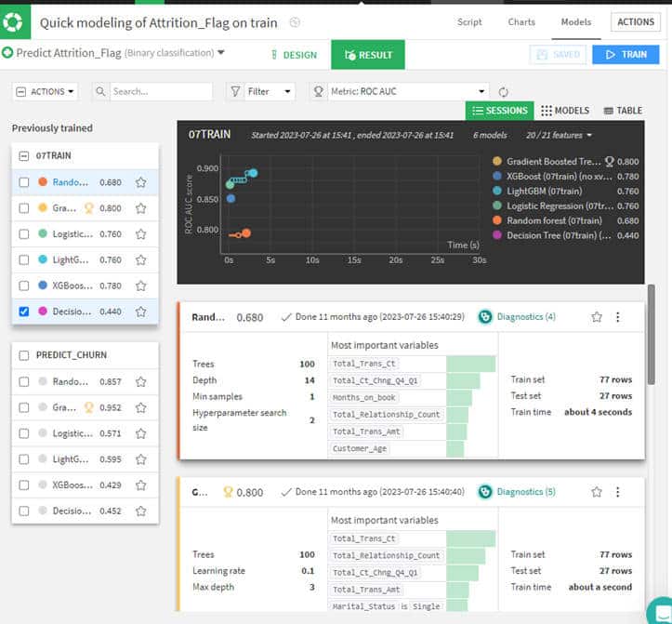Click the refresh icon next to Metric
The height and width of the screenshot is (624, 672).
(503, 92)
